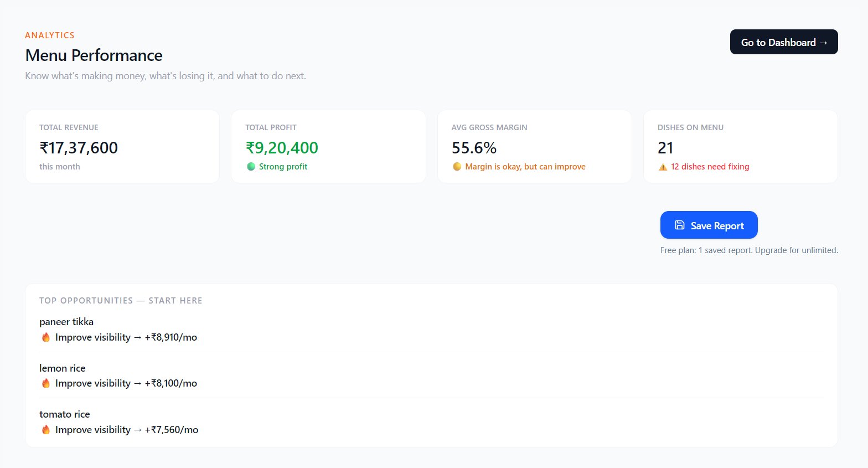Click the flame icon under lemon rice
Screen dimensions: 868x468
46,383
